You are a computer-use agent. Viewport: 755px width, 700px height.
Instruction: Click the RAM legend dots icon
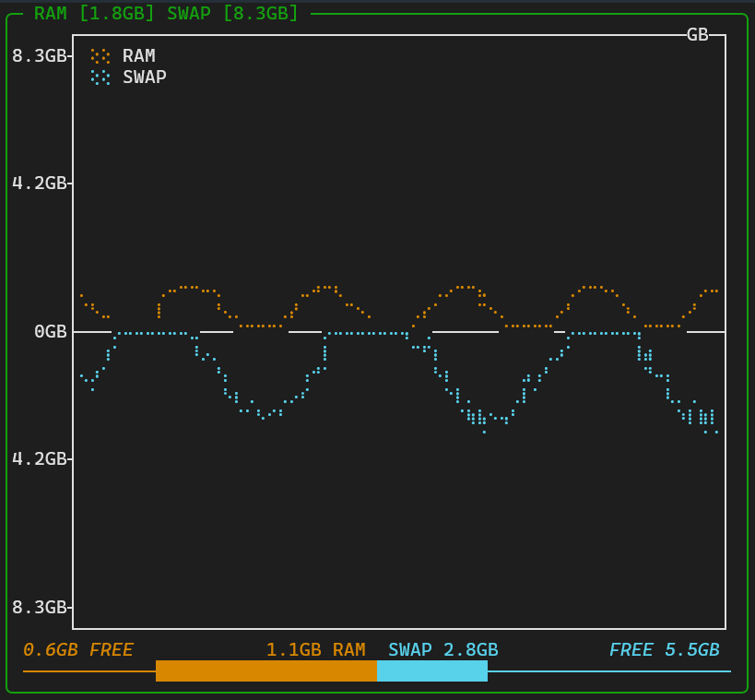[100, 56]
